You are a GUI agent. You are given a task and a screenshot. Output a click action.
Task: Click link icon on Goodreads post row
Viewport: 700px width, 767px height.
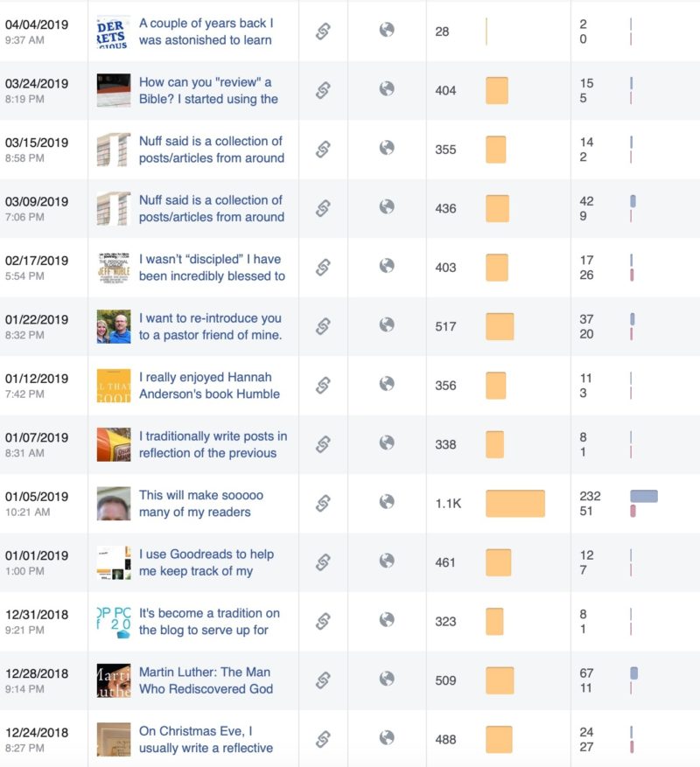pos(323,562)
